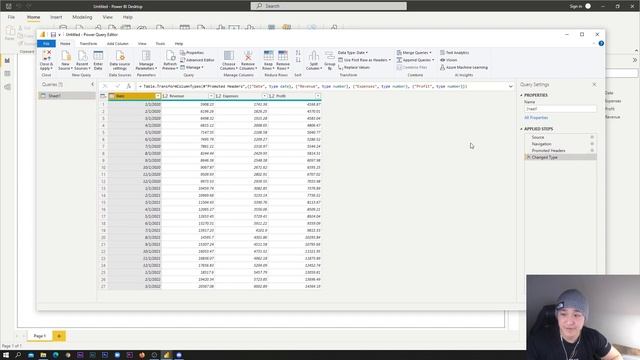Open Expenses column filter dropdown
This screenshot has height=360, width=640.
(264, 96)
